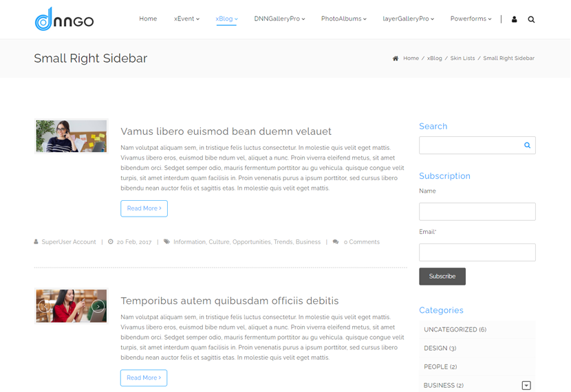Open the PhotoAlbums dropdown
Screen dimensions: 571x392
[x=343, y=19]
